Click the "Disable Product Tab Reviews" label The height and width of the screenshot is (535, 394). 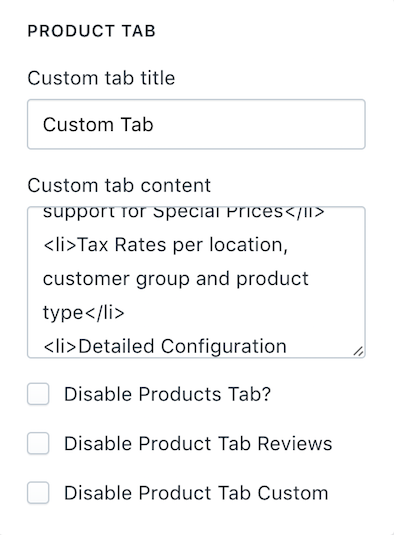point(198,444)
